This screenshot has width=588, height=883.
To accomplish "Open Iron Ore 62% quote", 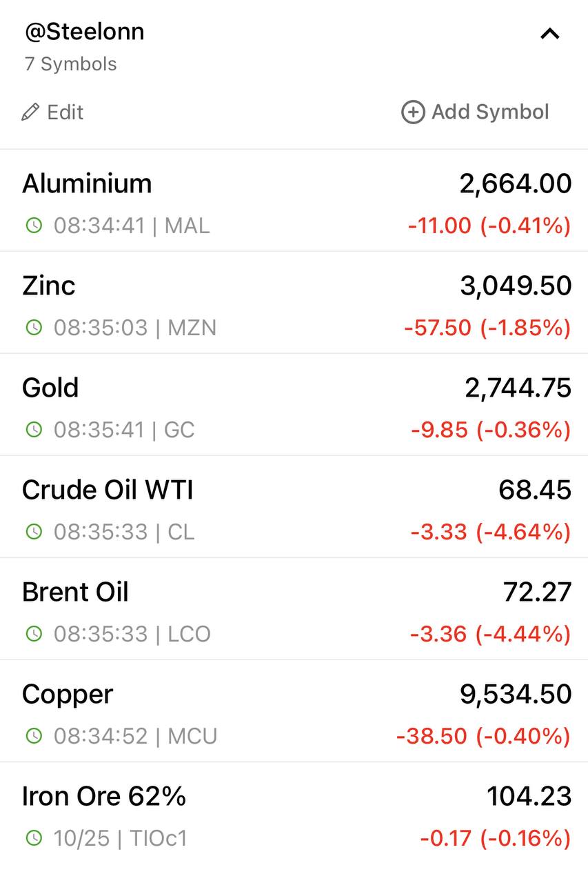I will (x=294, y=814).
